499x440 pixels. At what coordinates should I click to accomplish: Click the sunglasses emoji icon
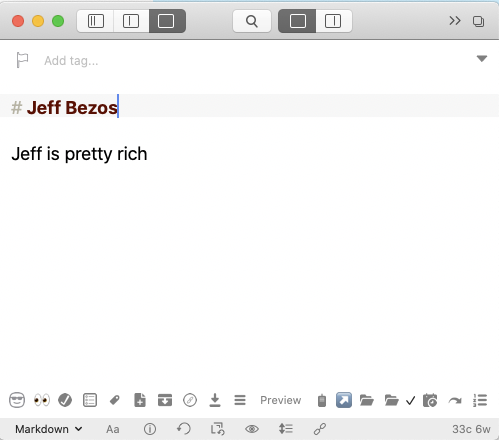pos(17,400)
